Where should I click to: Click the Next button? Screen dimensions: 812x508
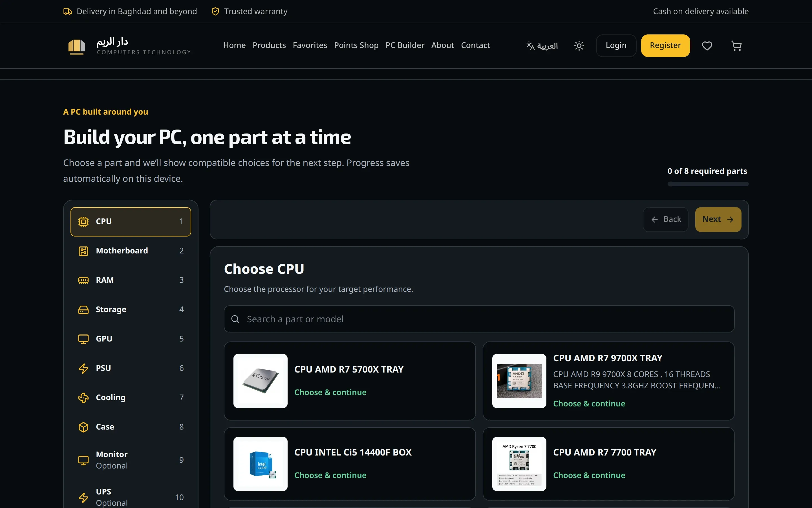(x=718, y=219)
